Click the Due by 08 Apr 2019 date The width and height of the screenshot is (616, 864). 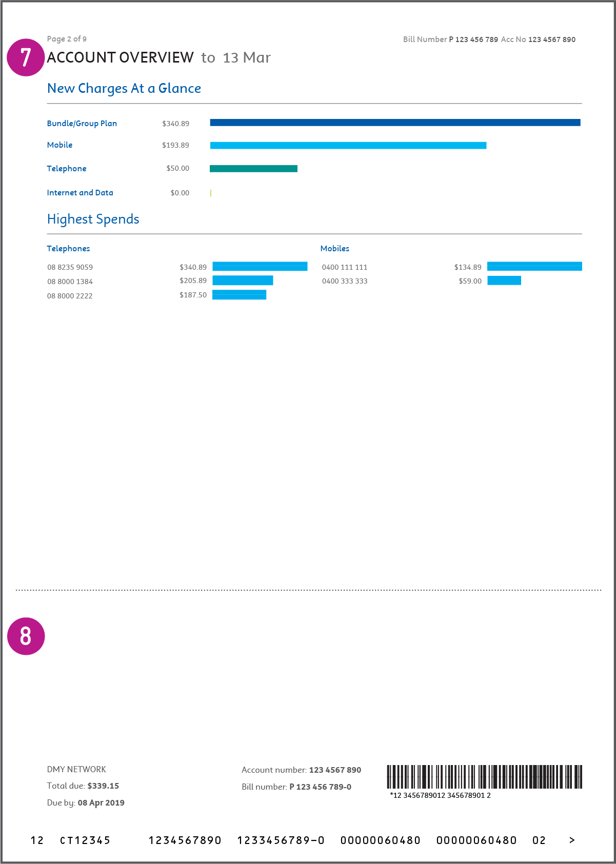pos(101,802)
